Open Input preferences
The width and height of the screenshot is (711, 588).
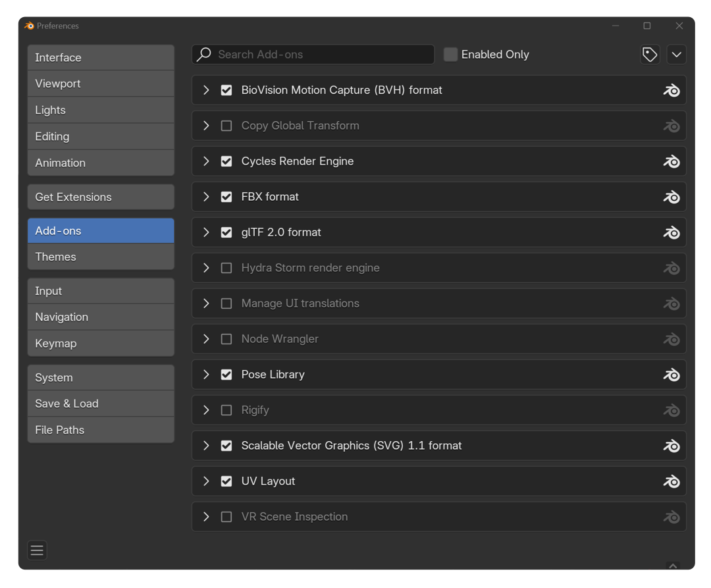pos(101,291)
